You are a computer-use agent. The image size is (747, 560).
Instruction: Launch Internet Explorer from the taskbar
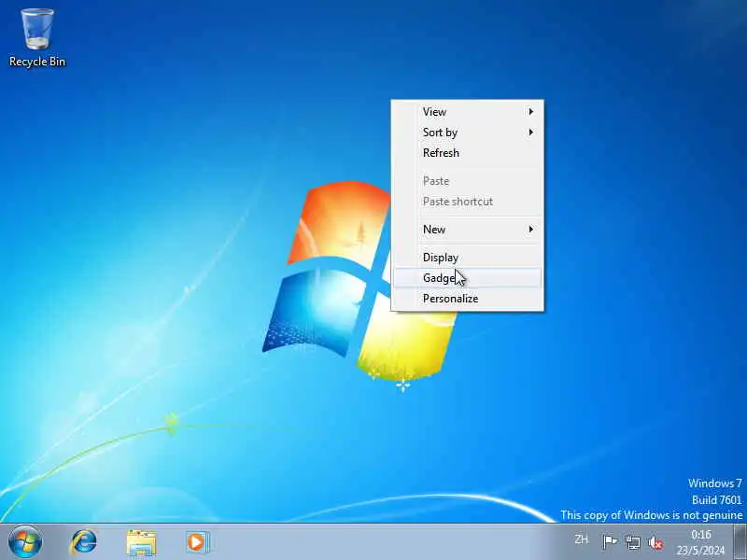click(83, 542)
